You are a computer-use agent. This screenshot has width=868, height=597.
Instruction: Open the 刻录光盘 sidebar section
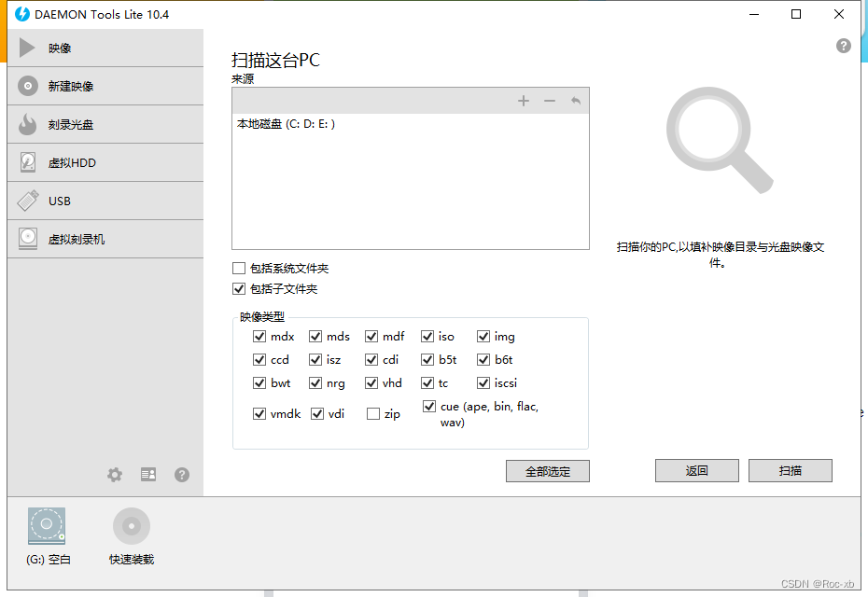(105, 124)
